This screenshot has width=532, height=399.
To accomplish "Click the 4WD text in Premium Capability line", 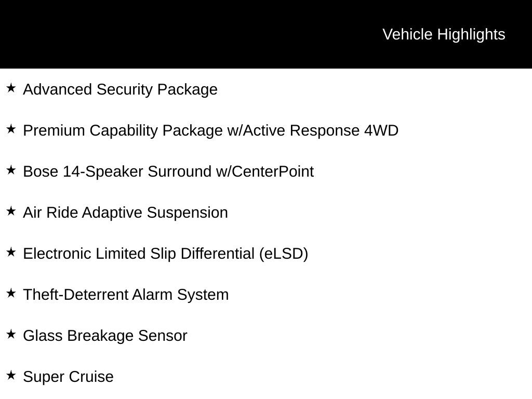I will click(381, 130).
